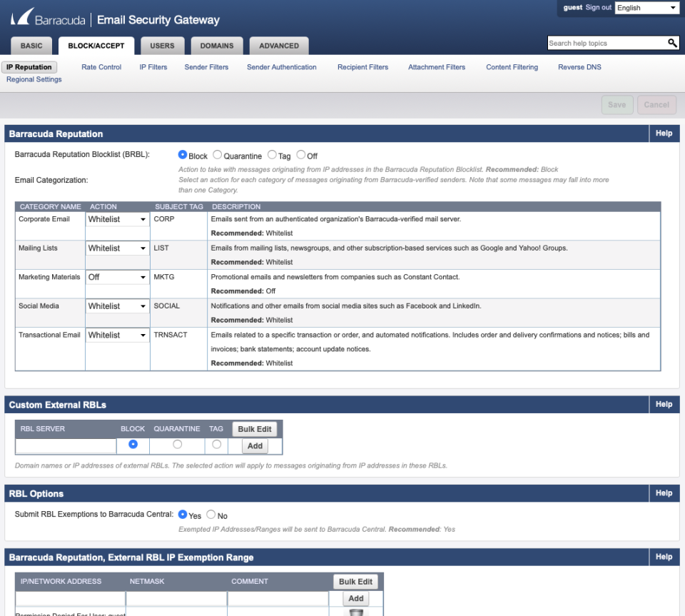This screenshot has height=616, width=685.
Task: Choose Quarantine for the new RBL server entry
Action: point(176,444)
